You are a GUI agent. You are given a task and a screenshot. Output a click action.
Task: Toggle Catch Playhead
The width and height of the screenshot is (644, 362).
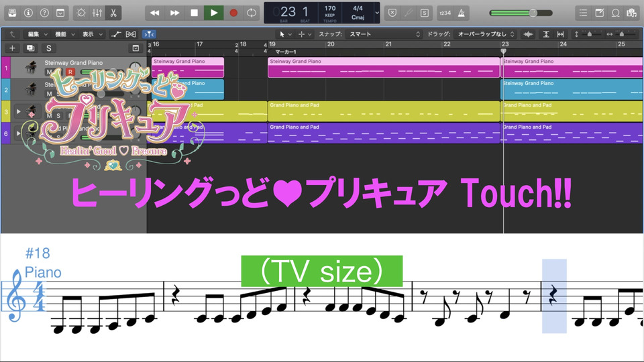149,34
